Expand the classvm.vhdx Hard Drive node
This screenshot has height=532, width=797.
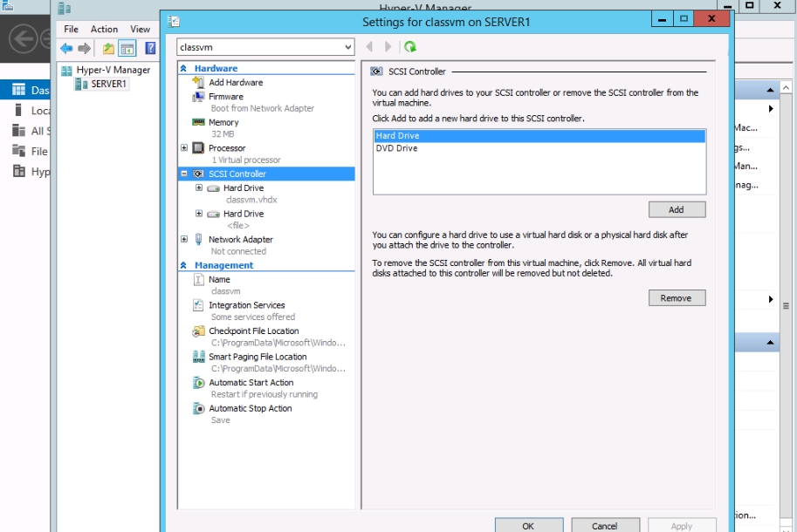click(199, 188)
